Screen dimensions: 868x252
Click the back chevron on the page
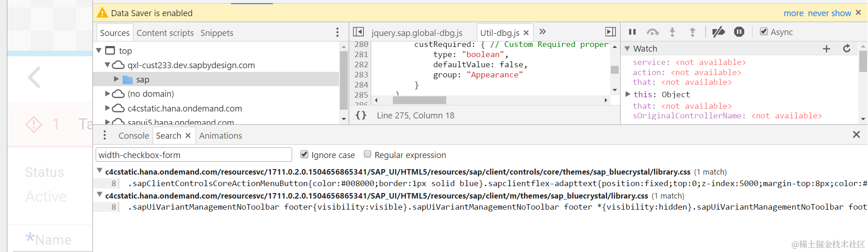click(x=34, y=77)
